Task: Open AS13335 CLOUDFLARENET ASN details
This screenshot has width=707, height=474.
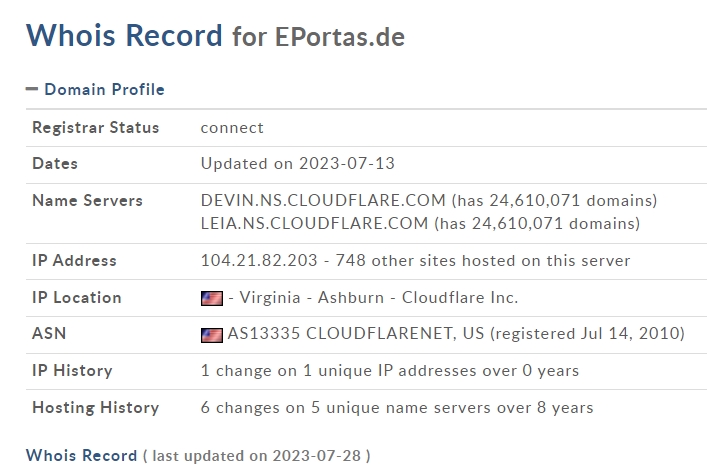Action: pyautogui.click(x=356, y=333)
